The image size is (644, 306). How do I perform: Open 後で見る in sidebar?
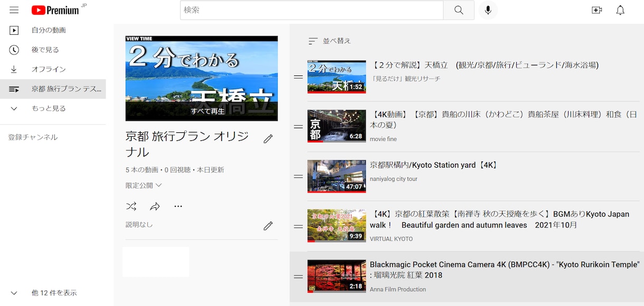[x=53, y=50]
